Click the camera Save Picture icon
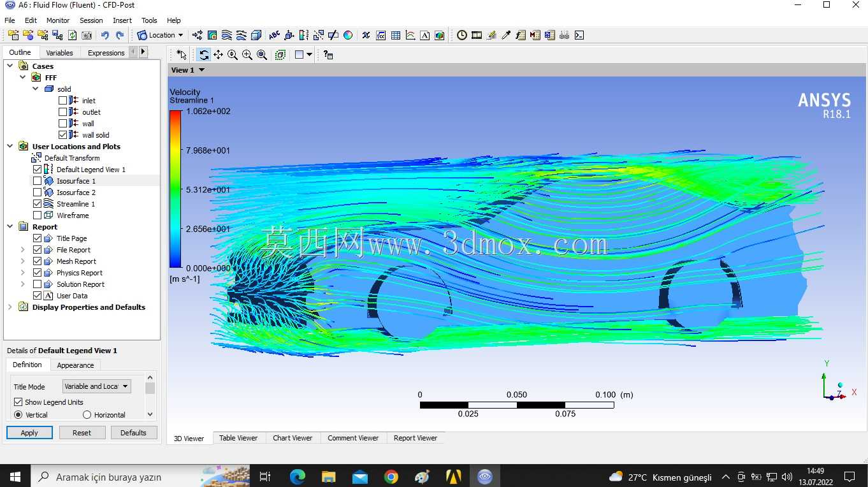Screen dimensions: 868x487 click(87, 35)
